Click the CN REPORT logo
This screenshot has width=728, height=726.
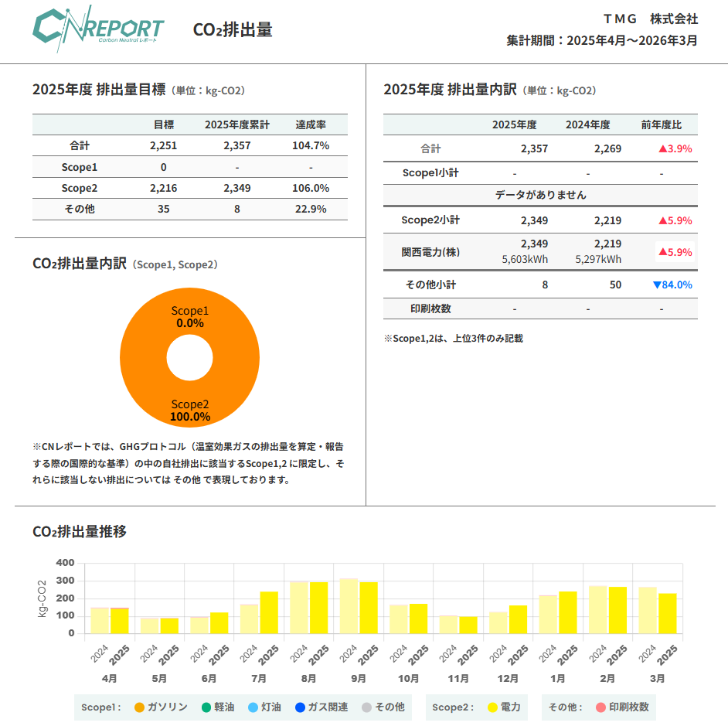pos(98,29)
